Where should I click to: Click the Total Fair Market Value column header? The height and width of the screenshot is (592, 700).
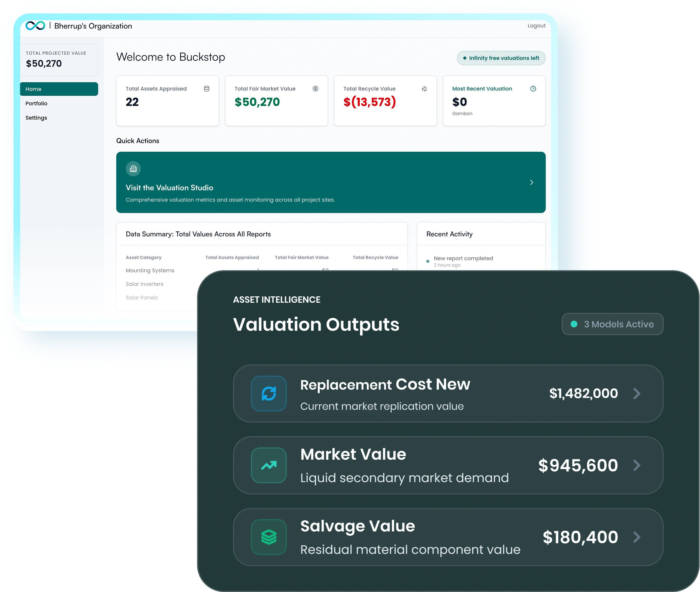tap(302, 258)
